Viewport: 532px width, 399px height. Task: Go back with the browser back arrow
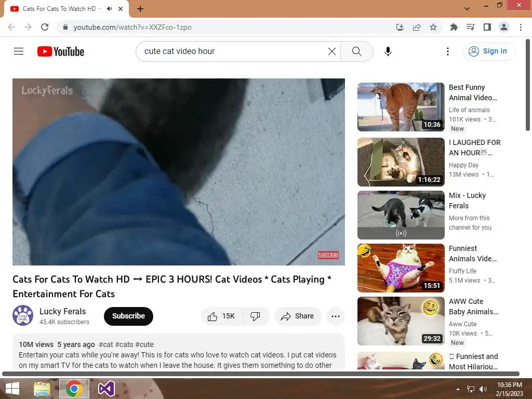11,27
